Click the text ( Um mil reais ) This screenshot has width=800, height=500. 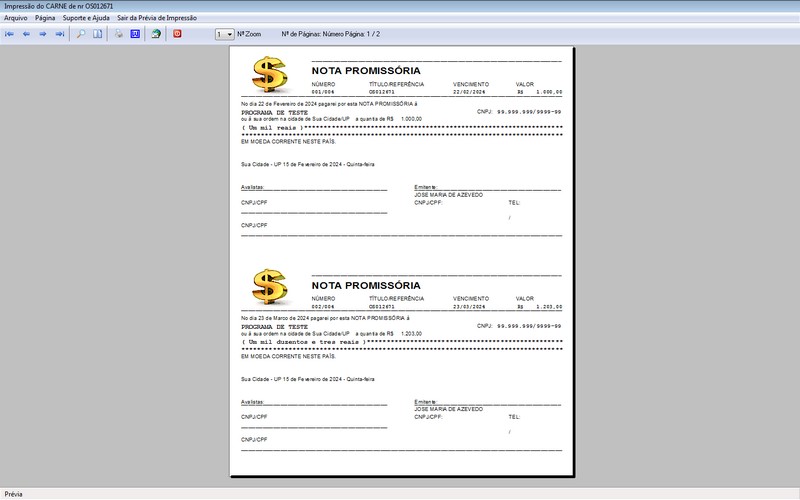(272, 128)
